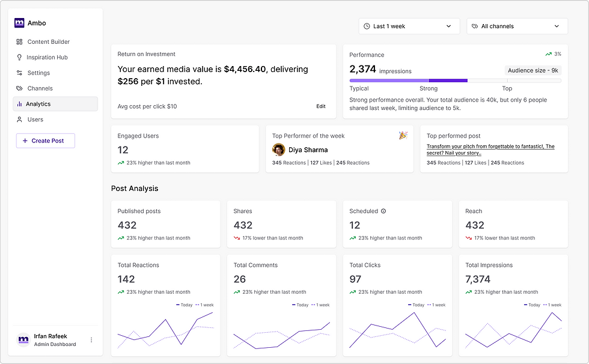Toggle 1 week legend in Total Clicks chart
Image resolution: width=589 pixels, height=364 pixels.
(x=436, y=305)
